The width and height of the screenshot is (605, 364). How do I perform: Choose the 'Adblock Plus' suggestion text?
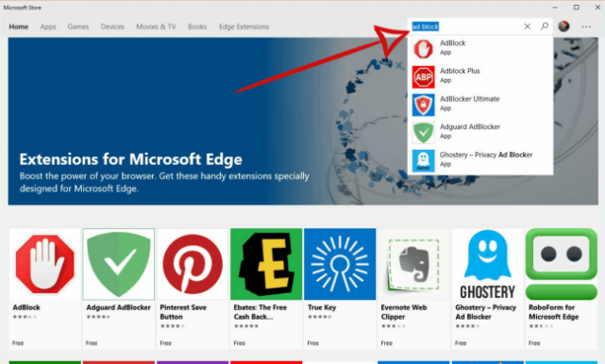coord(460,71)
